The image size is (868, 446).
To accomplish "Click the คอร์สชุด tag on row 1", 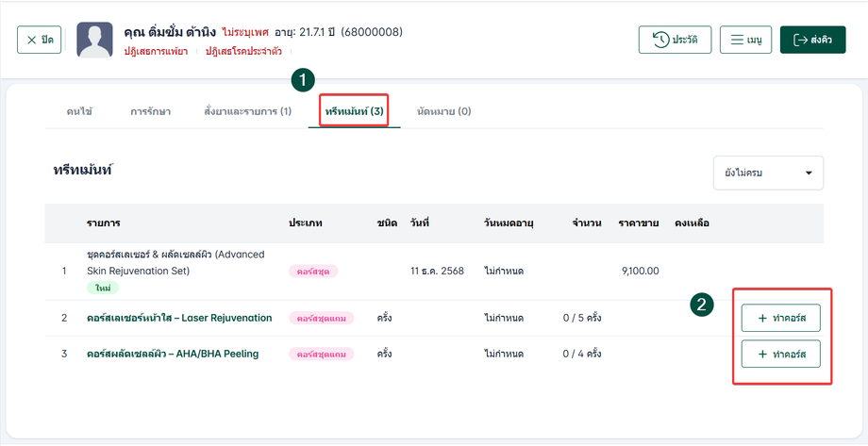I will pos(313,271).
